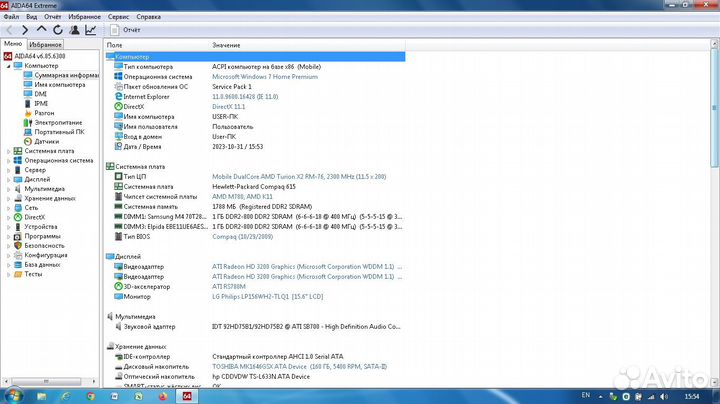Viewport: 720px width, 404px height.
Task: Open the Сервис menu
Action: pos(117,17)
